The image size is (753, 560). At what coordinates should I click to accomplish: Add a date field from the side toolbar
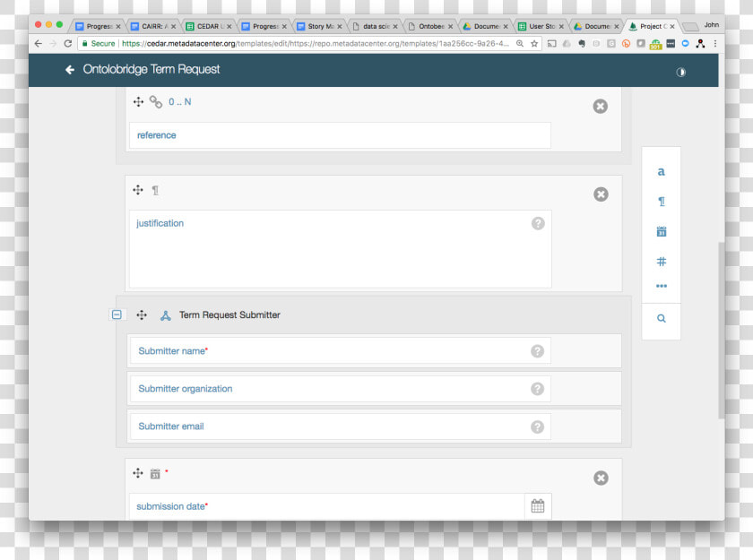[x=662, y=231]
